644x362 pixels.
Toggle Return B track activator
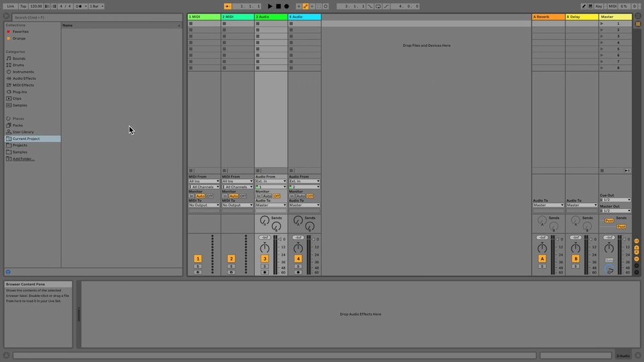click(576, 259)
